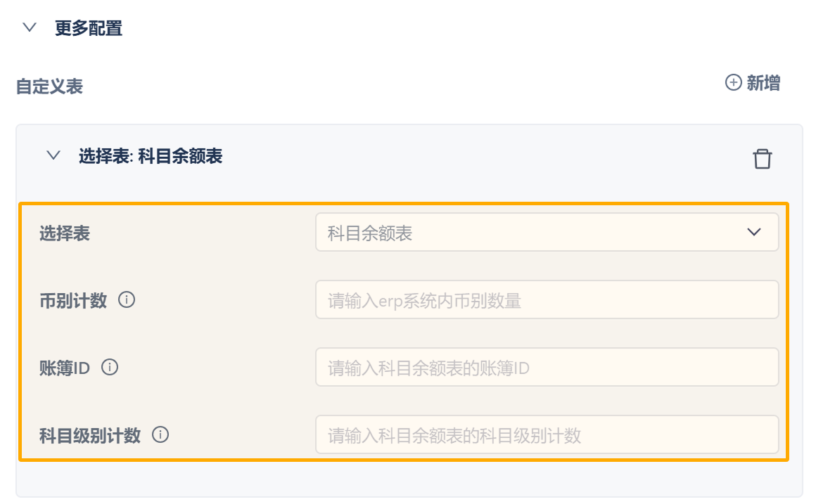Click the 科目级别计数 field label
The height and width of the screenshot is (504, 816).
[x=90, y=436]
